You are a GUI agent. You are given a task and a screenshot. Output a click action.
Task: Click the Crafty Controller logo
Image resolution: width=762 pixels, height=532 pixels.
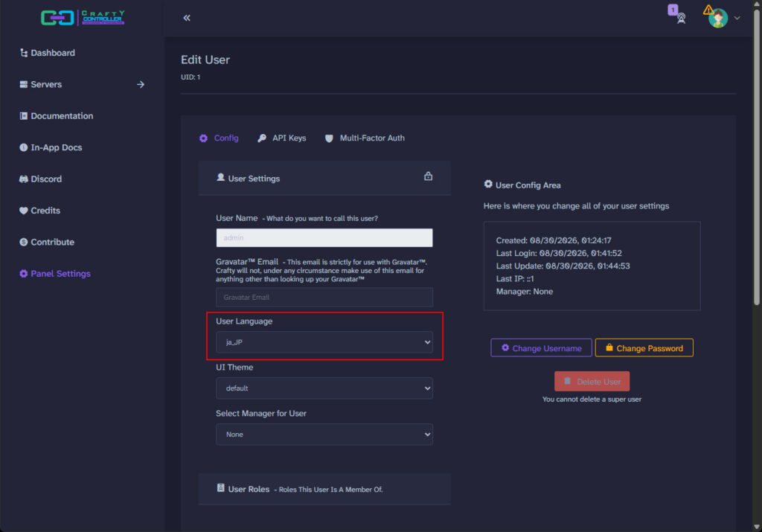pos(83,18)
